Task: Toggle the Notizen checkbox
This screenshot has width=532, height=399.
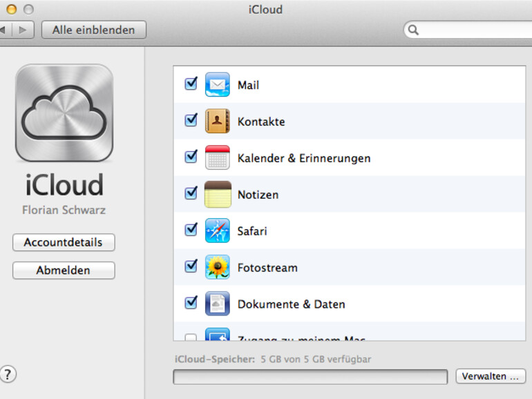Action: coord(191,193)
